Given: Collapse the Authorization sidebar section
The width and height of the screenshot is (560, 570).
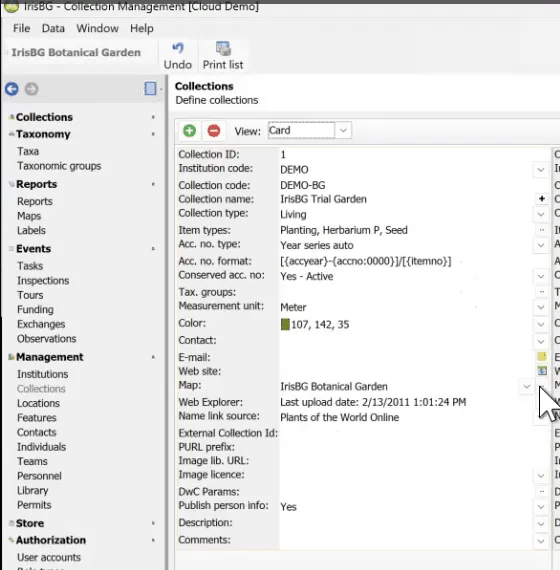Looking at the screenshot, I should (153, 540).
